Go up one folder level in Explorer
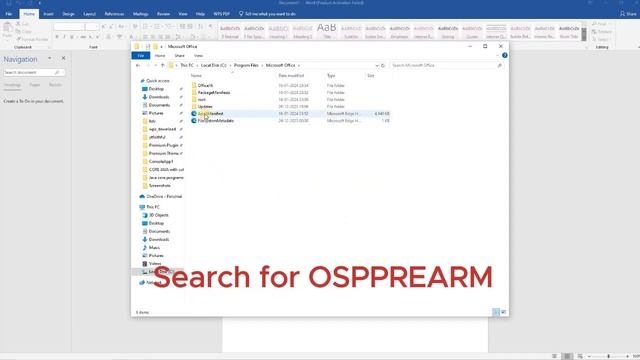The image size is (640, 360). [163, 65]
